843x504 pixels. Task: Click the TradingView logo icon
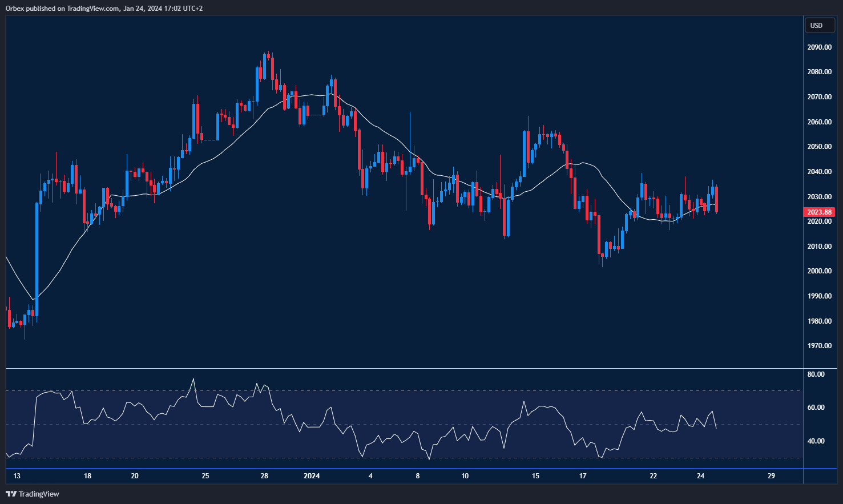tap(10, 494)
